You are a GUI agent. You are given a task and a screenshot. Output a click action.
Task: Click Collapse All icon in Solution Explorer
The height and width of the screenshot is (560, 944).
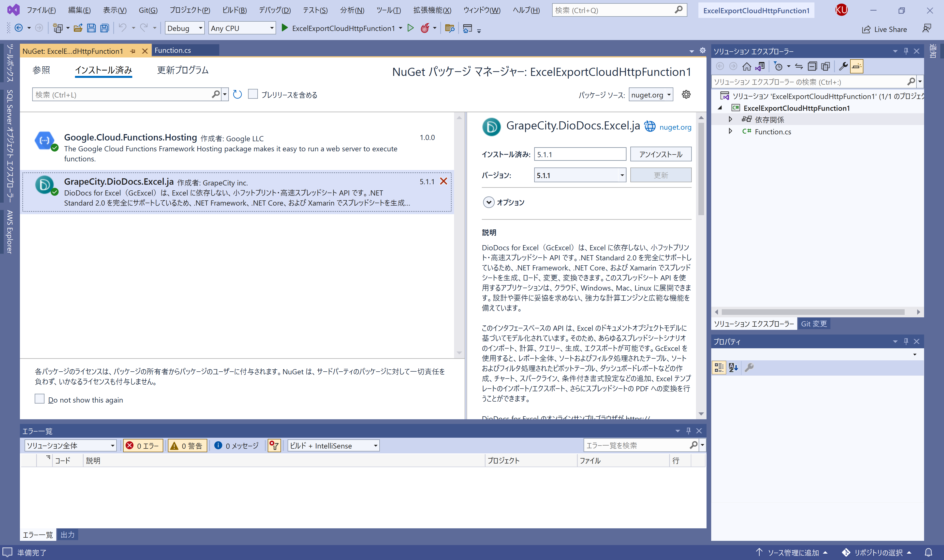pyautogui.click(x=812, y=67)
